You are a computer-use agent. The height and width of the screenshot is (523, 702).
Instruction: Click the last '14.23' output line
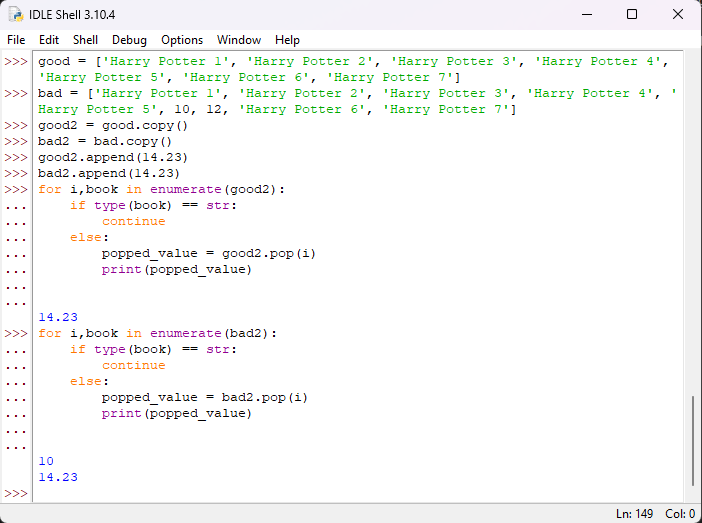[x=58, y=477]
